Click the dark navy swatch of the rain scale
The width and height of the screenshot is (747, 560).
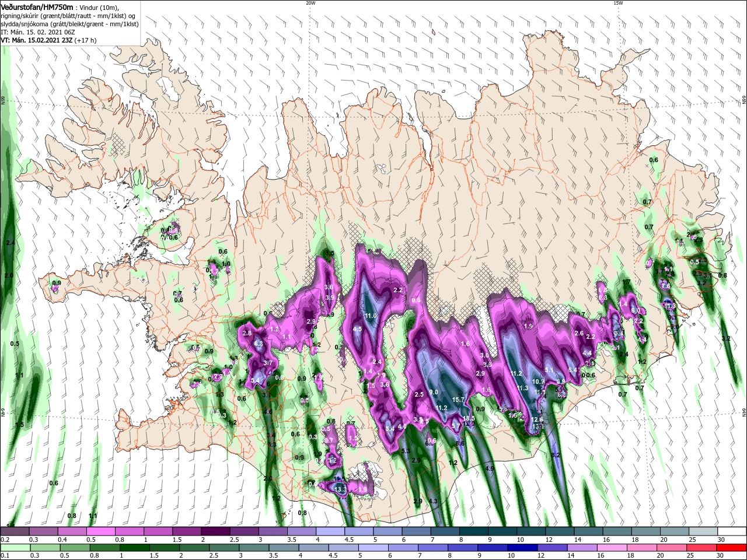tap(521, 548)
